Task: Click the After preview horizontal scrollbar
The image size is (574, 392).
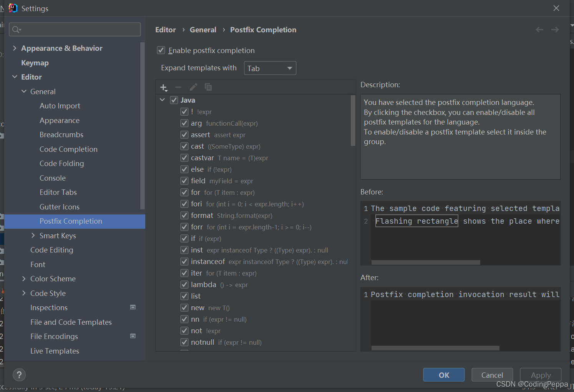Action: point(435,348)
